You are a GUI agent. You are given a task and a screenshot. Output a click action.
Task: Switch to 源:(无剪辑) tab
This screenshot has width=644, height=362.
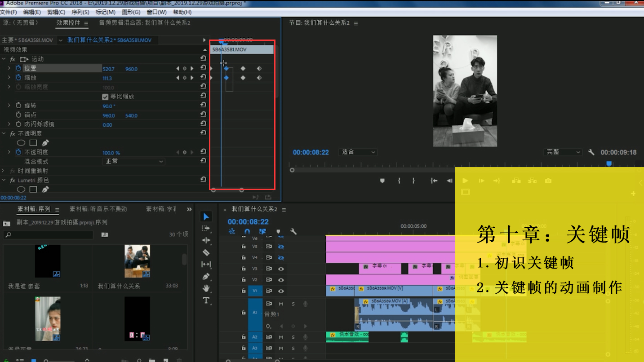point(21,22)
